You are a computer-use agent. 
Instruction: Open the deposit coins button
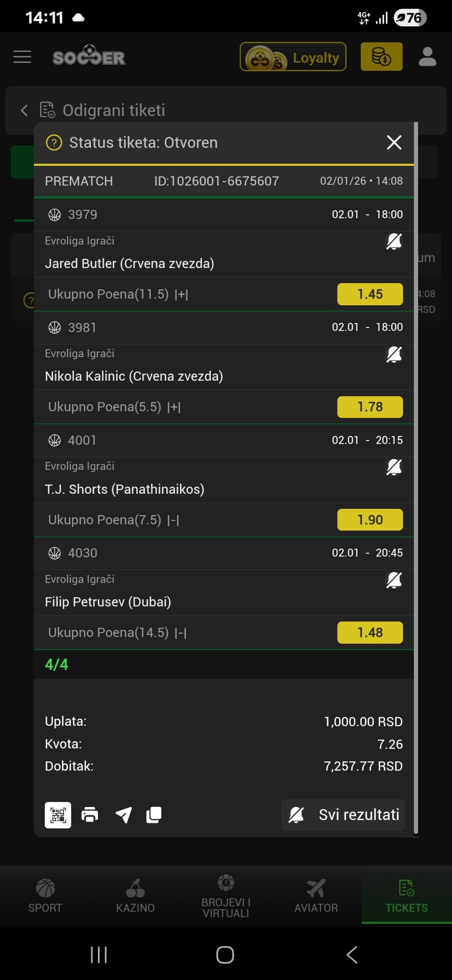pos(381,57)
